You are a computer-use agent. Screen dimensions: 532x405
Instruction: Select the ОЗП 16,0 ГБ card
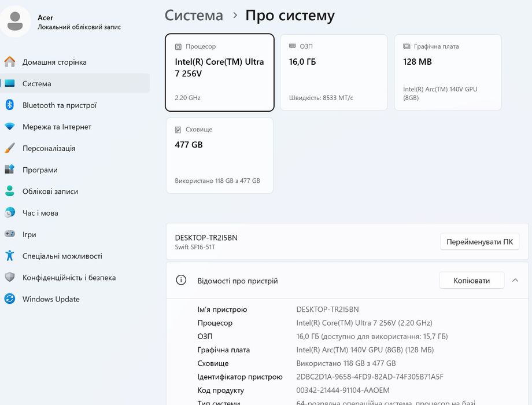(334, 72)
